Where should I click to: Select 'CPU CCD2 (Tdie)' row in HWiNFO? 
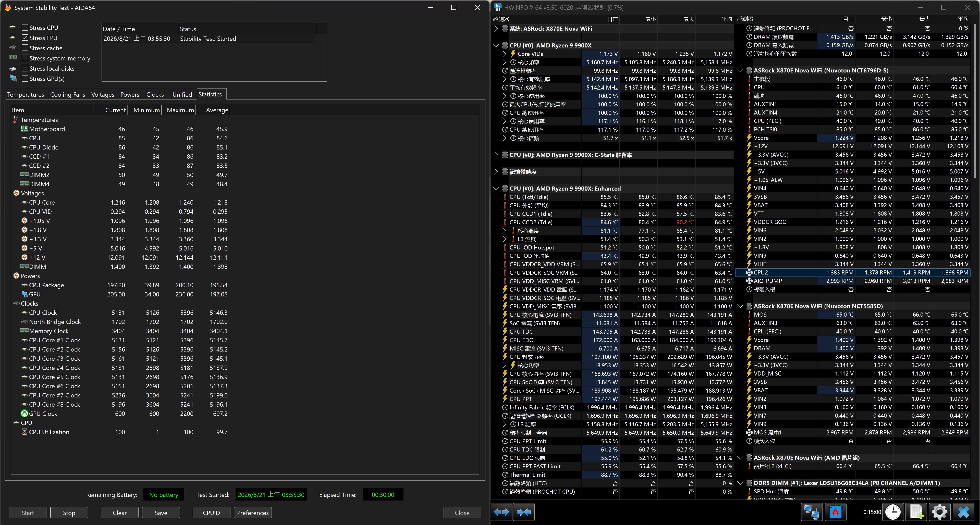pyautogui.click(x=612, y=222)
